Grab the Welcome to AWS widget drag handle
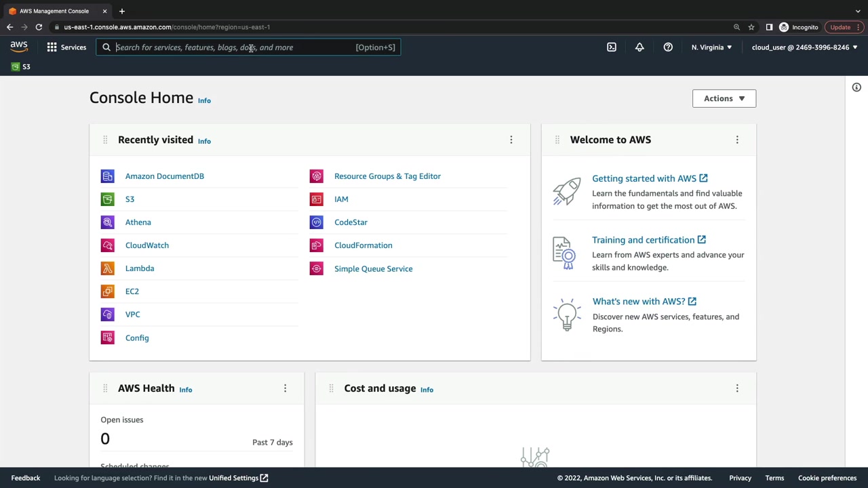Viewport: 868px width, 488px height. pyautogui.click(x=557, y=140)
